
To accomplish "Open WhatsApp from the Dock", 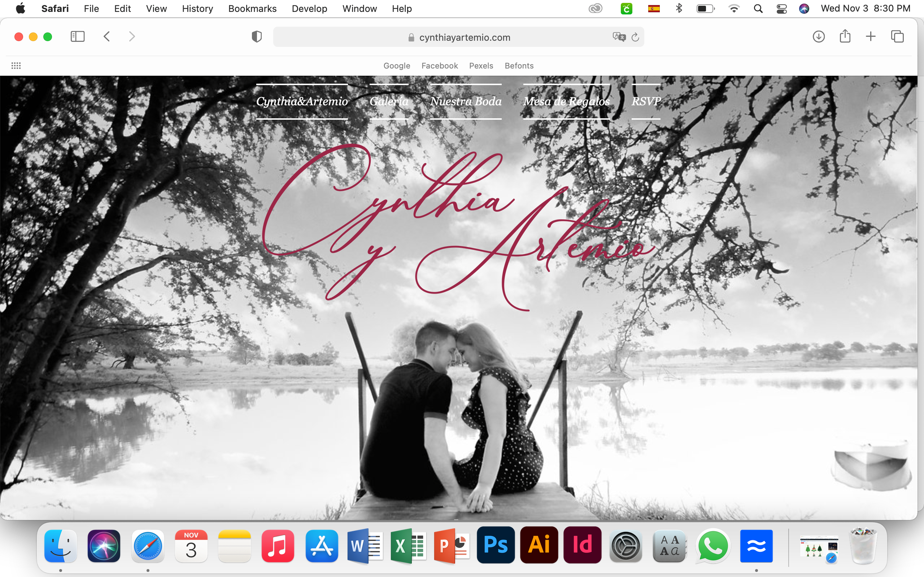I will pos(713,546).
